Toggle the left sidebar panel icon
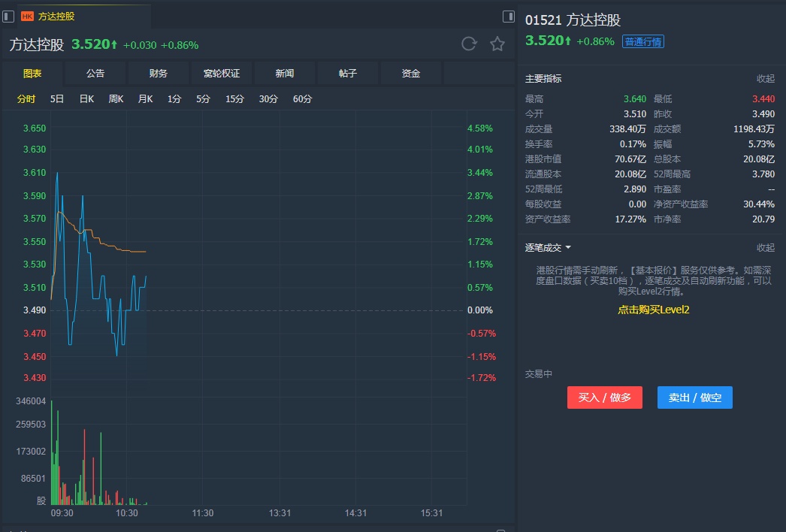786x532 pixels. 8,16
